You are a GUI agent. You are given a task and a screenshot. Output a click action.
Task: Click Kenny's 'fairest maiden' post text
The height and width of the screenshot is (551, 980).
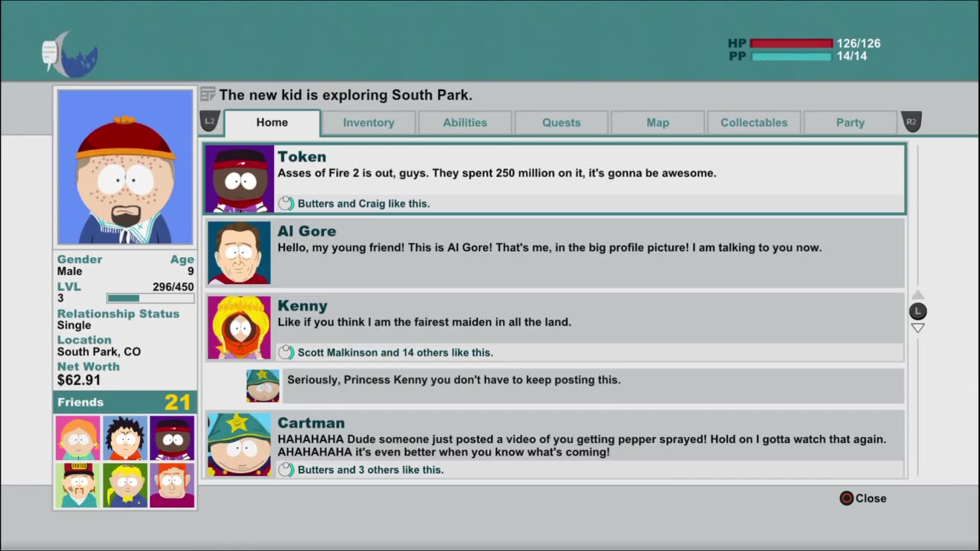click(424, 322)
